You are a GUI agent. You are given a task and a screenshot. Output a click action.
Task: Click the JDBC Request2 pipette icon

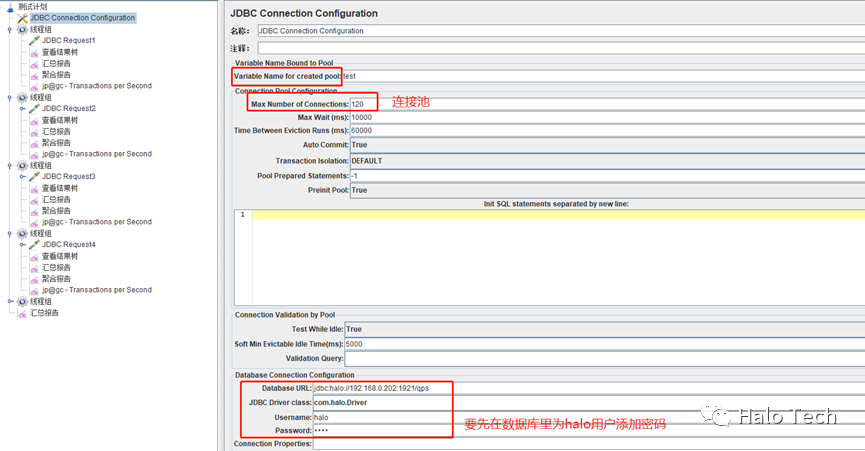(34, 109)
